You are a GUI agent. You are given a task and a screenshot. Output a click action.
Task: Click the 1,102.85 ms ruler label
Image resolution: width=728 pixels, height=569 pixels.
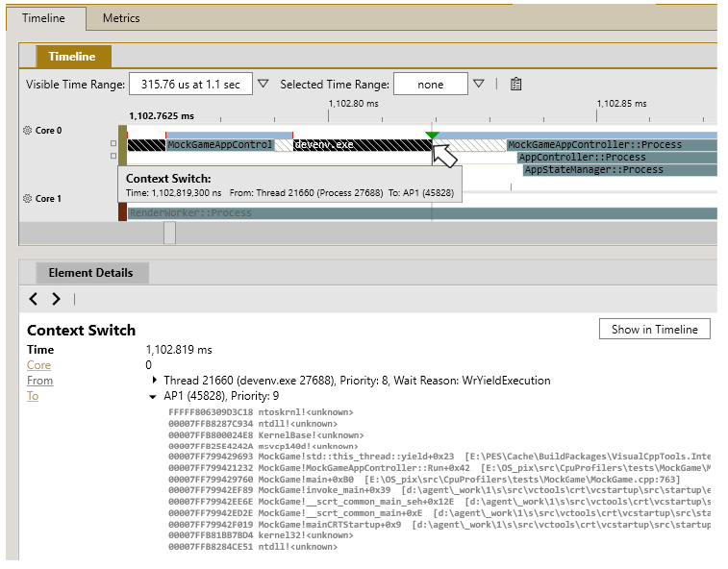tap(621, 104)
